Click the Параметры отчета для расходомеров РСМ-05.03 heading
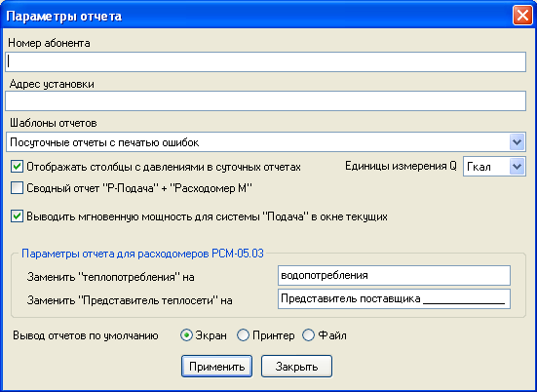537x392 pixels. pos(142,254)
